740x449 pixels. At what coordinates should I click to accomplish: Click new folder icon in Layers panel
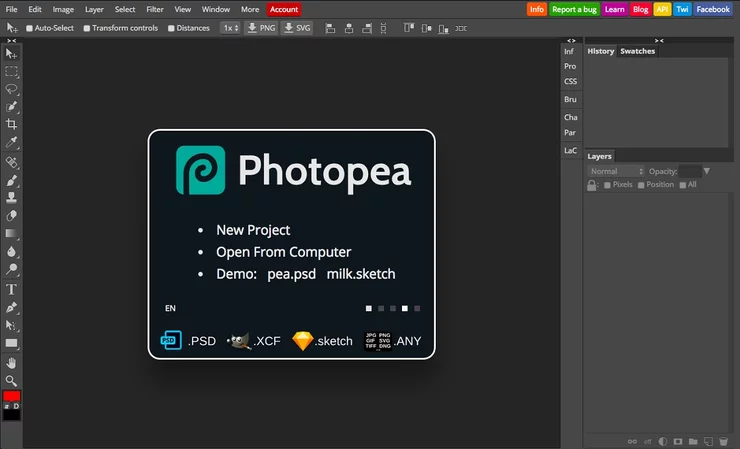[693, 441]
